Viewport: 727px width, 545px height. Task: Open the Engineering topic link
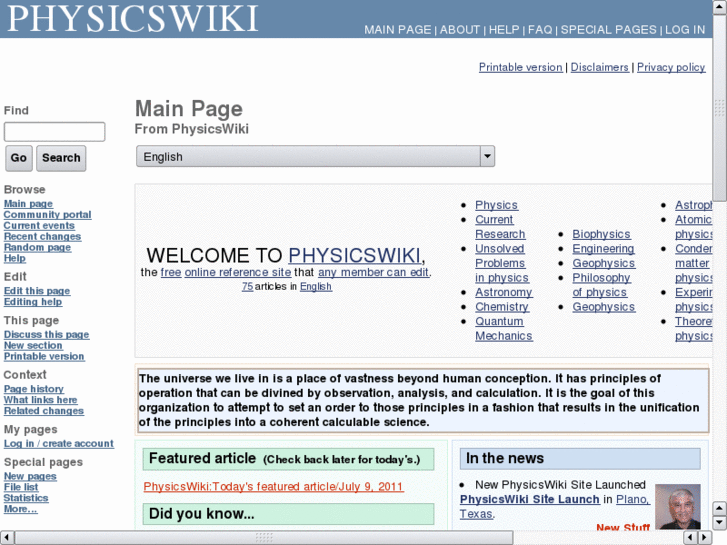(x=603, y=249)
